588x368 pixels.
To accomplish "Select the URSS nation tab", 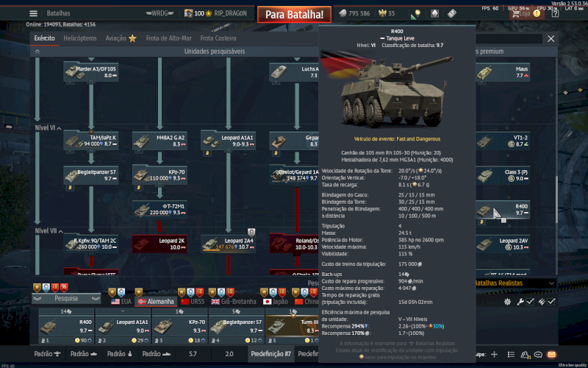I will pos(193,302).
